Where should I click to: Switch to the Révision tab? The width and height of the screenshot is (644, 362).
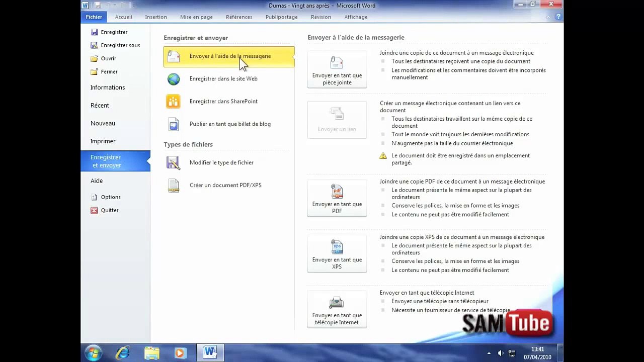[x=321, y=17]
